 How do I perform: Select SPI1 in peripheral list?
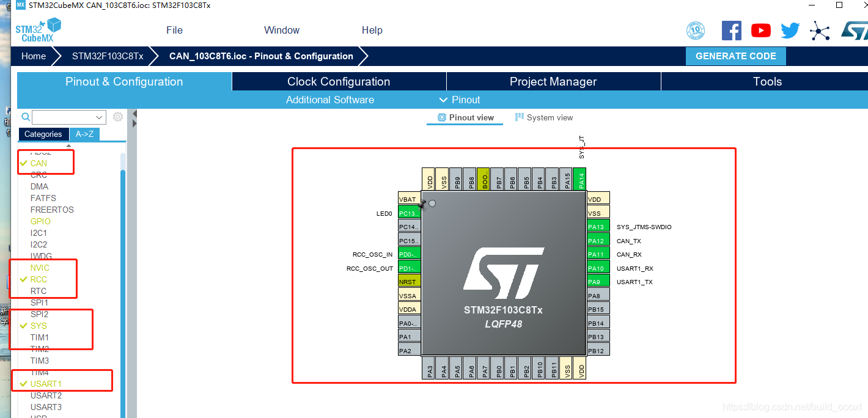(x=39, y=302)
